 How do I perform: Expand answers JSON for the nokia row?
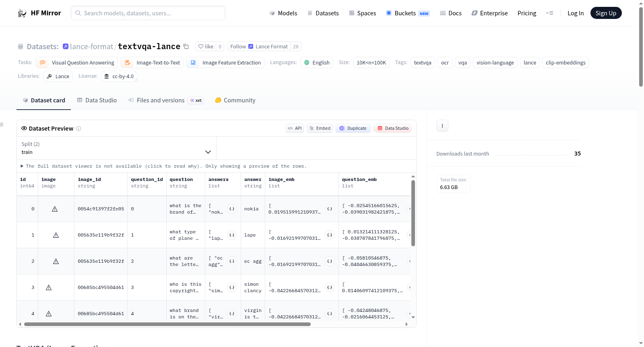point(232,209)
